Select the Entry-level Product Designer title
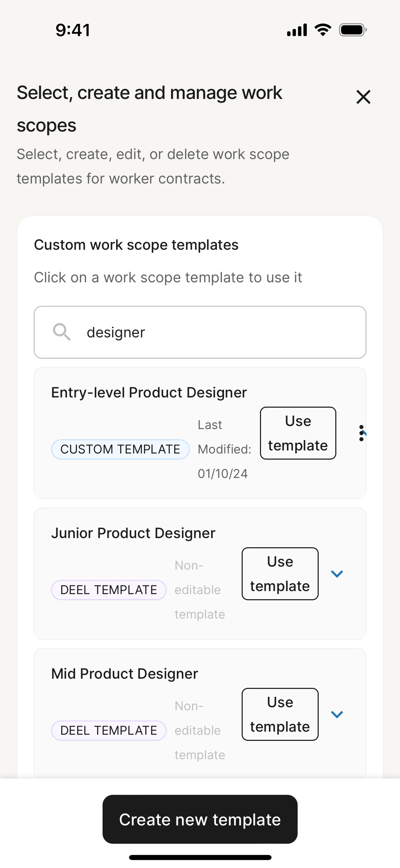The image size is (400, 868). 149,392
